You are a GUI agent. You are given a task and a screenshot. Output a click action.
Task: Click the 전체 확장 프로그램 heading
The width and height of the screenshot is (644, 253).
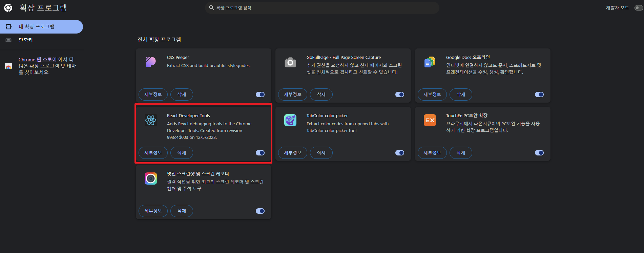pyautogui.click(x=159, y=40)
